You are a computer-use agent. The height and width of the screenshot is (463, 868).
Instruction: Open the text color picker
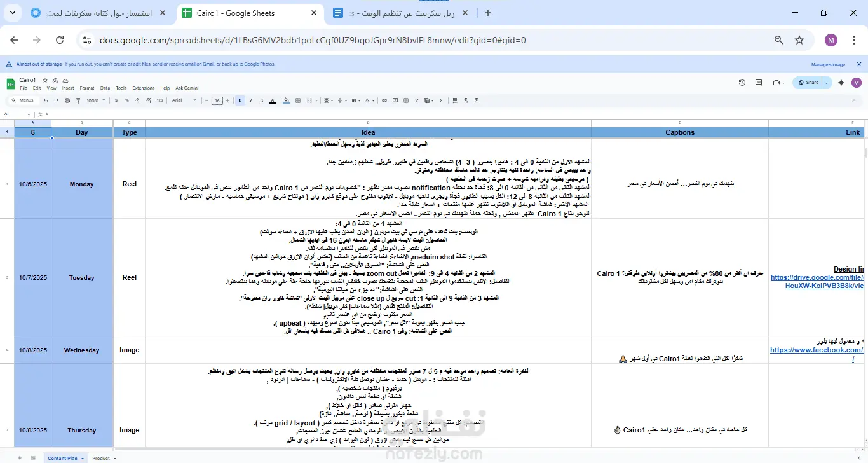[x=273, y=100]
